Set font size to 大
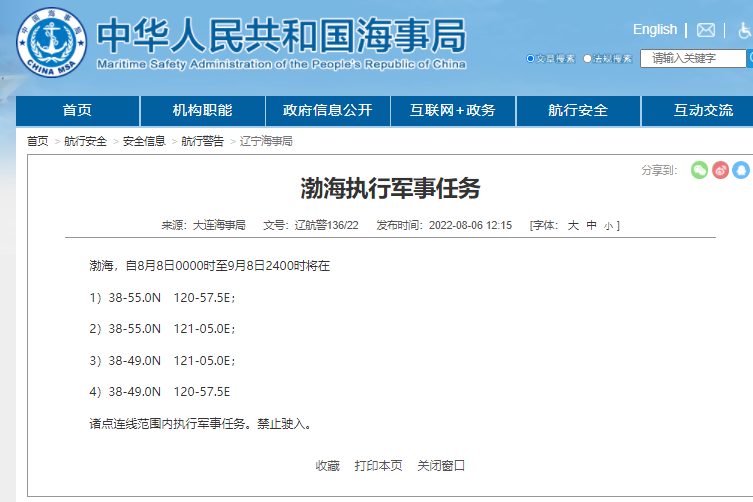 tap(573, 226)
